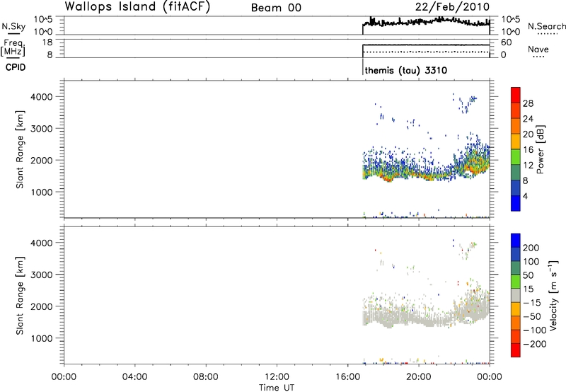Select the 'Freq. [MHz]' axis label
This screenshot has height=392, width=566.
point(14,47)
